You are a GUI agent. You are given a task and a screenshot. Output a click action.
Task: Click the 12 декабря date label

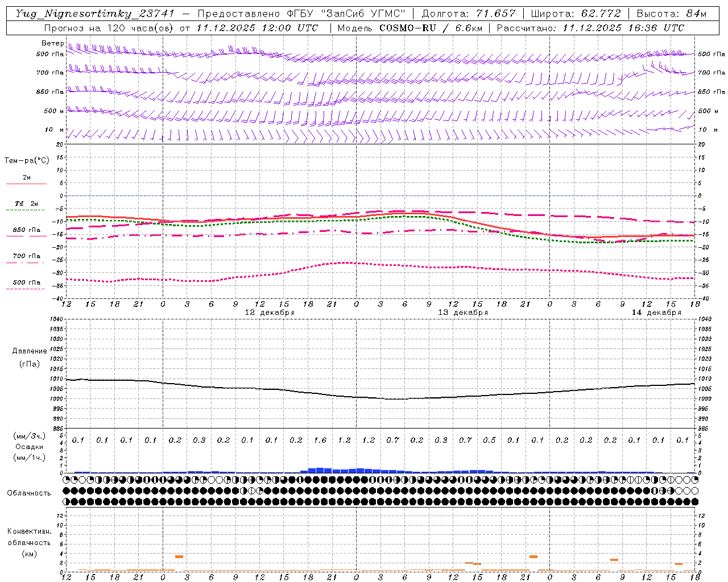click(270, 313)
